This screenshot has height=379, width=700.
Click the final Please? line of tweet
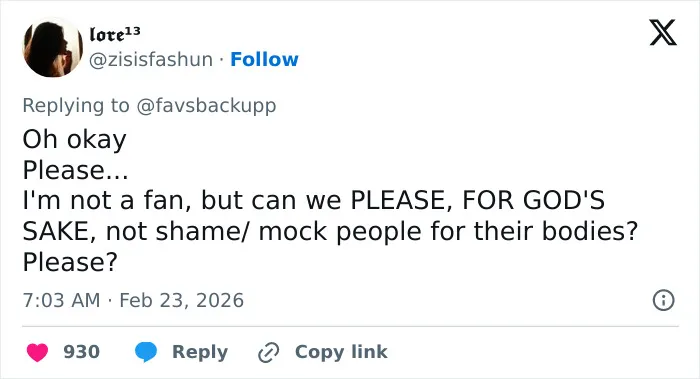(x=70, y=262)
